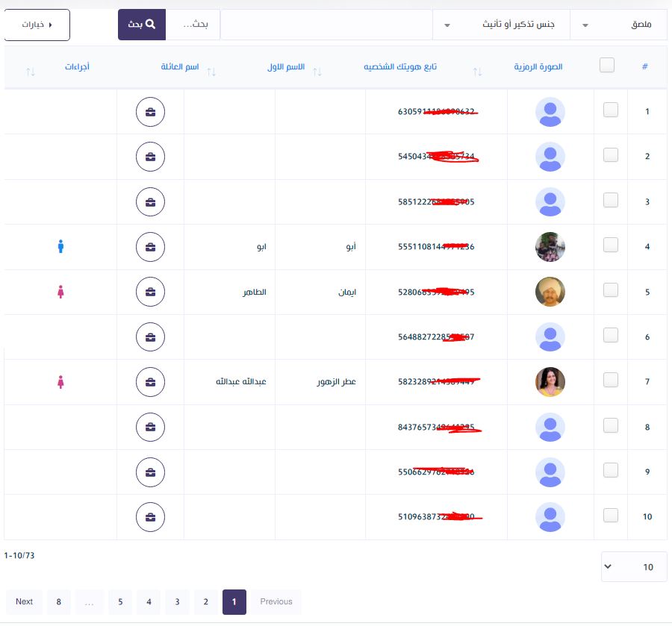Viewport: 672px width, 626px height.
Task: Click the Next pagination button
Action: tap(24, 602)
